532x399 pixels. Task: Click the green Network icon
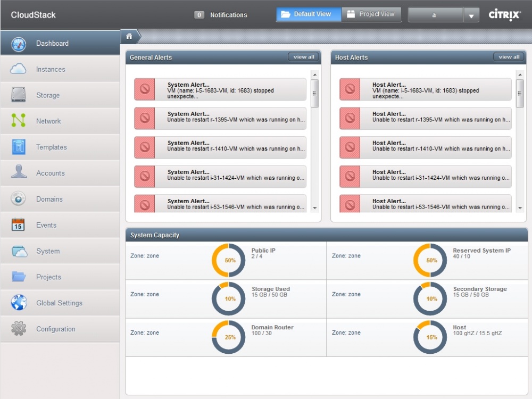pos(18,120)
